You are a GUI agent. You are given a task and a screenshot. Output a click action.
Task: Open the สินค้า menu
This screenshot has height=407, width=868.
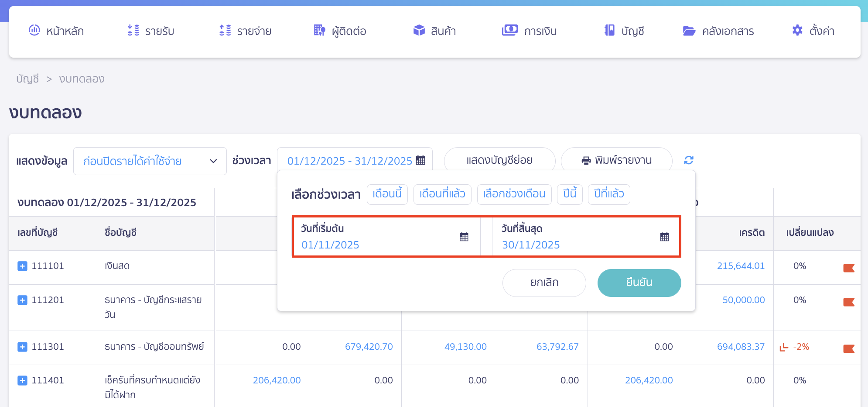point(434,31)
